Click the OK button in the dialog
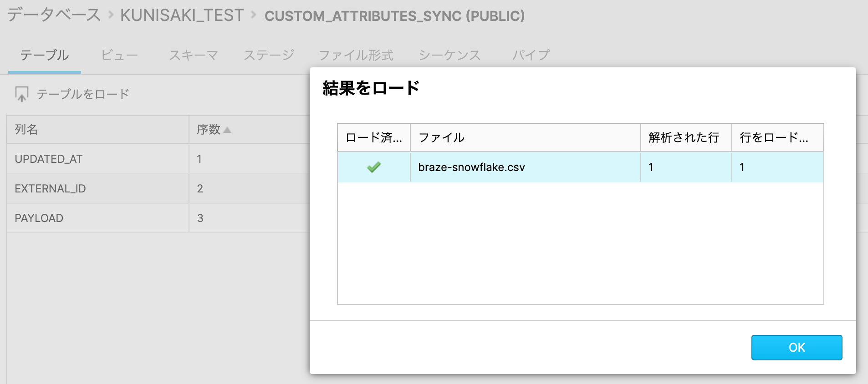The width and height of the screenshot is (868, 384). click(796, 348)
